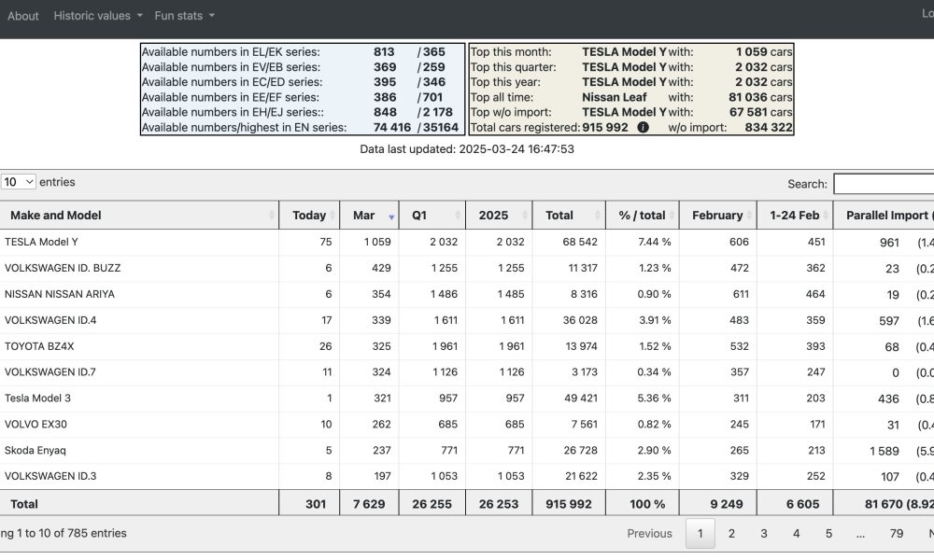Click the Nissan Leaf top all time entry
934x560 pixels.
click(x=615, y=98)
